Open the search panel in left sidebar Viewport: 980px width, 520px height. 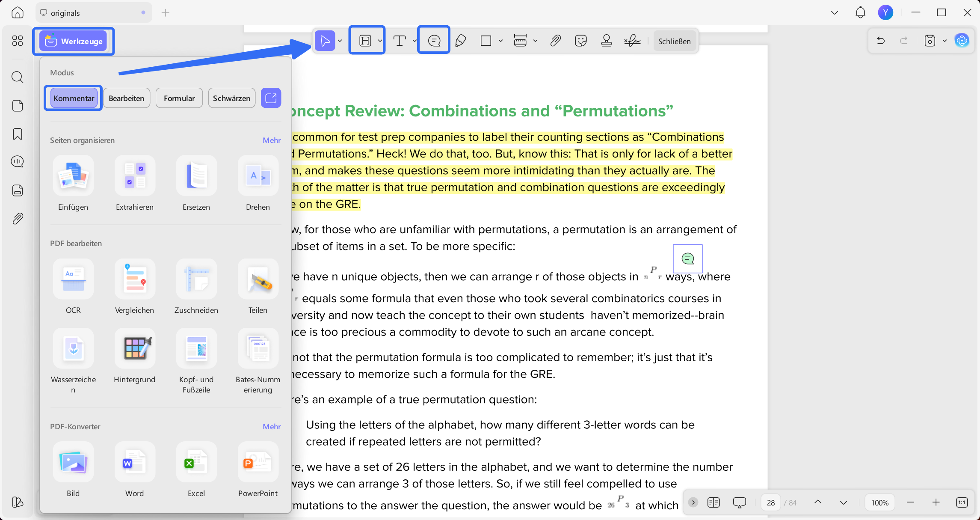(18, 77)
